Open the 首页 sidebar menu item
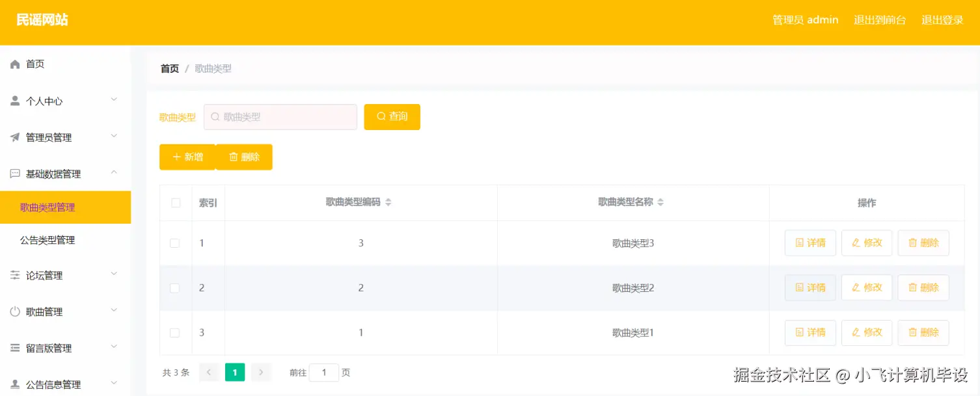This screenshot has height=396, width=980. click(65, 64)
